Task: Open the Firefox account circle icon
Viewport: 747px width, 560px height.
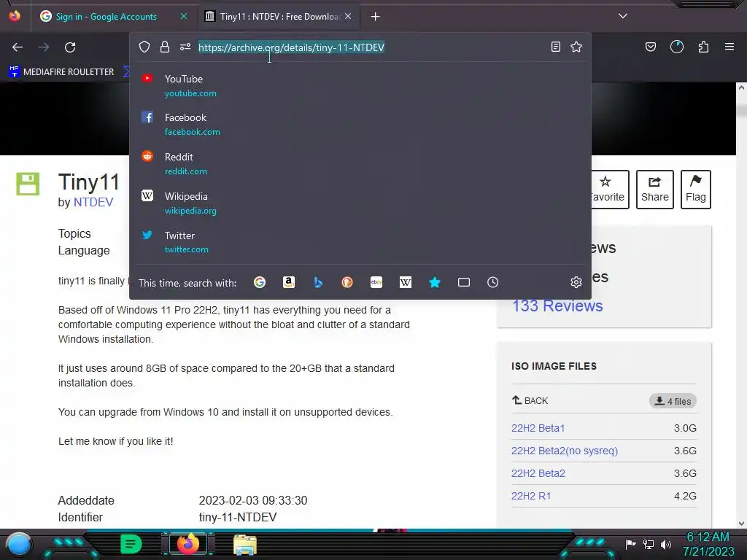Action: pos(677,47)
